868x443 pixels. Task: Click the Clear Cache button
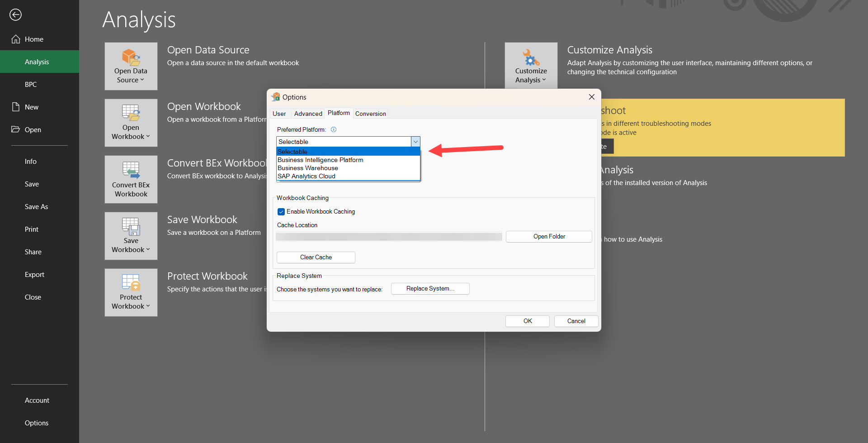point(316,257)
